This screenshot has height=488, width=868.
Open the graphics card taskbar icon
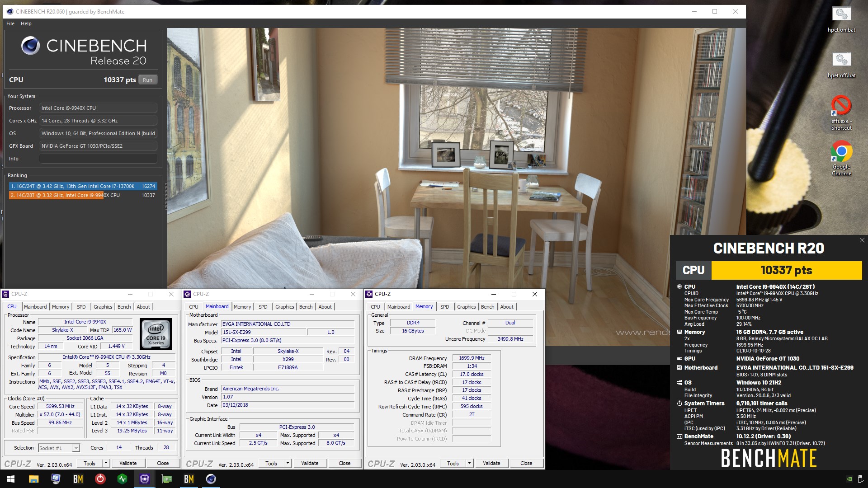tap(167, 479)
